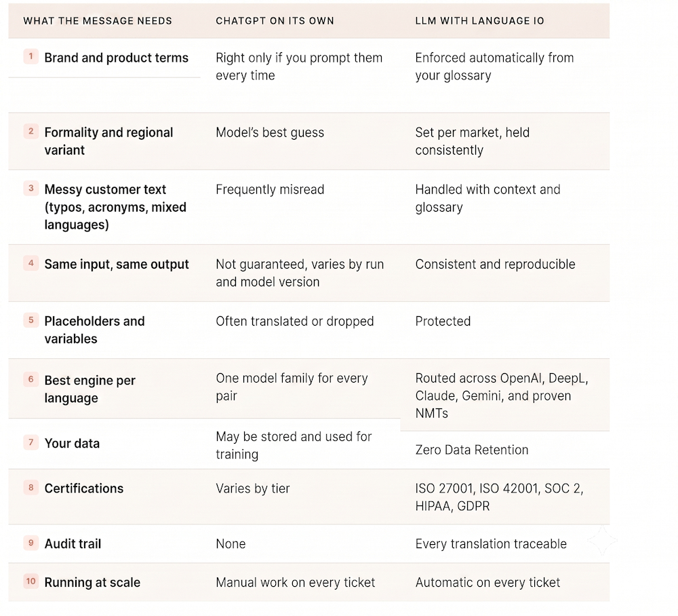This screenshot has height=616, width=678.
Task: Click the number 2 badge beside Formality
Action: pos(31,131)
